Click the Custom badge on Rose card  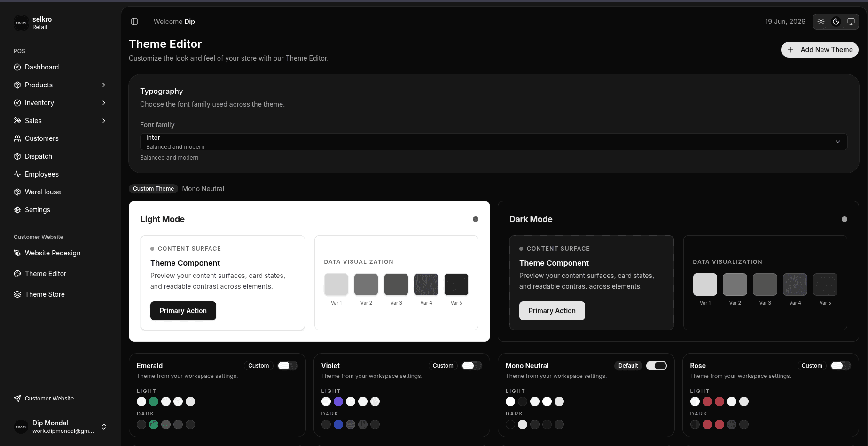812,366
